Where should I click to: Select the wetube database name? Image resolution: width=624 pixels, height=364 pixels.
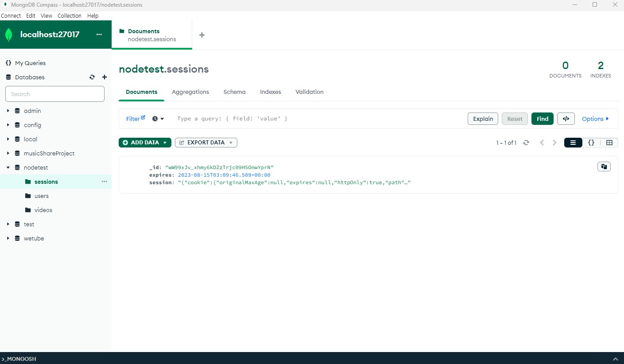(x=34, y=238)
